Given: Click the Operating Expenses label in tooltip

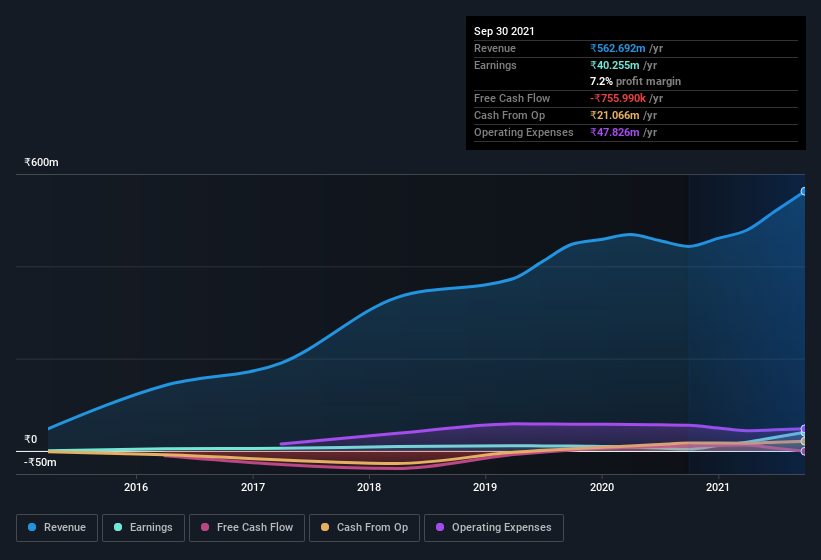Looking at the screenshot, I should [524, 132].
